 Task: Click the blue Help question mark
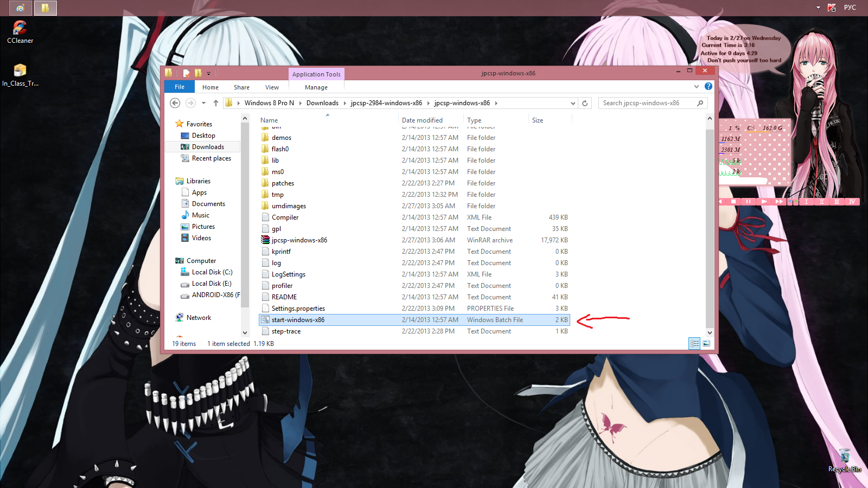point(708,86)
